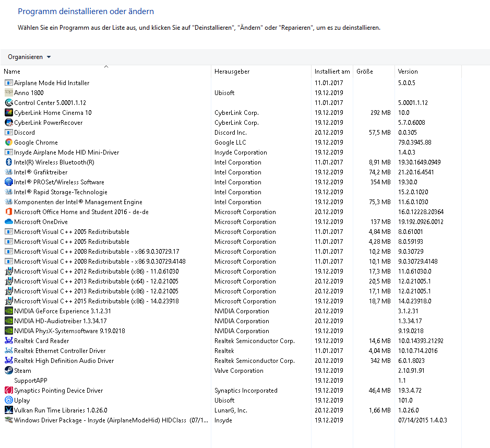This screenshot has width=490, height=448.
Task: Click the Discord entry icon
Action: (x=9, y=133)
